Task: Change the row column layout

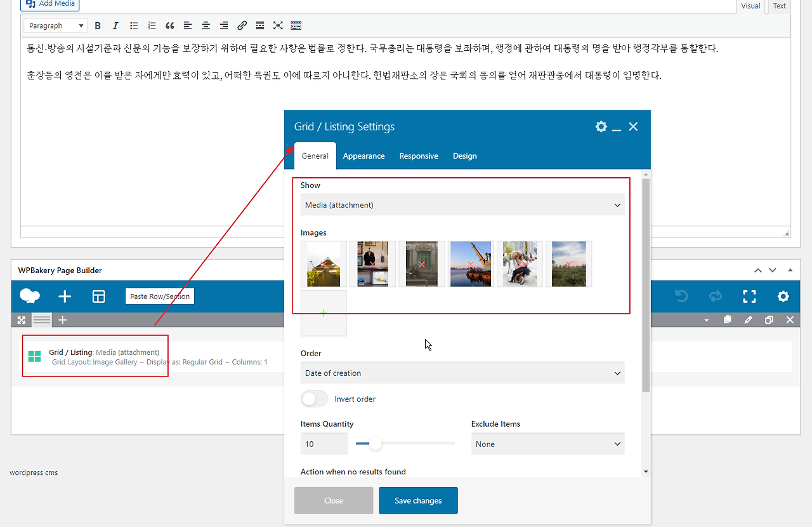Action: click(42, 320)
